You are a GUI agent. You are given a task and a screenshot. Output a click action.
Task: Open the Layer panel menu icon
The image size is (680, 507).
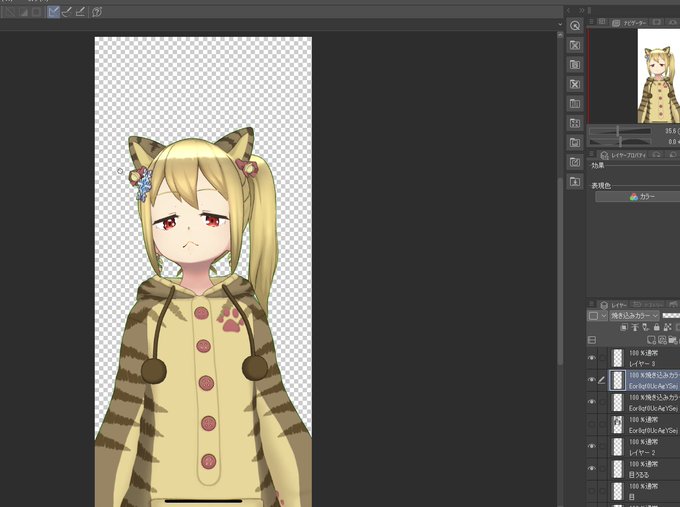592,304
